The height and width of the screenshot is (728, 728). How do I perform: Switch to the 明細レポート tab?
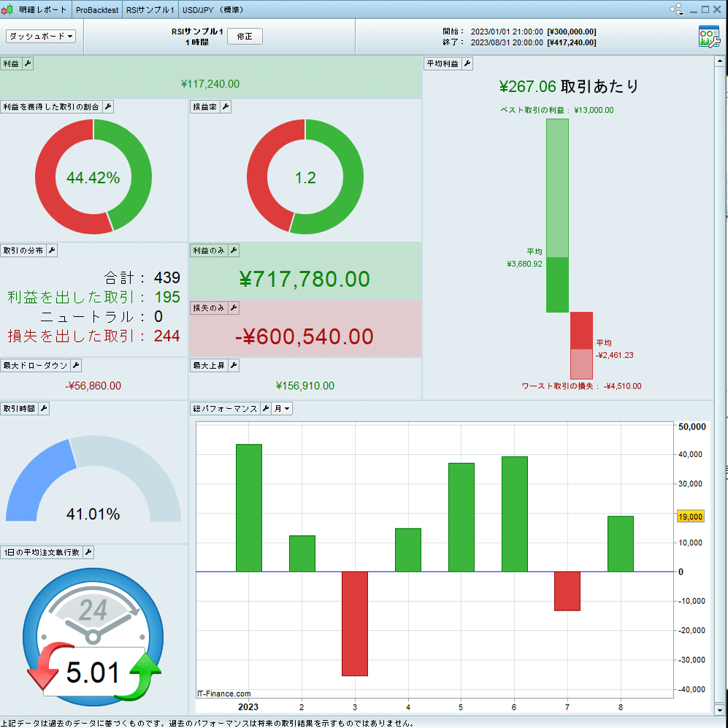42,9
